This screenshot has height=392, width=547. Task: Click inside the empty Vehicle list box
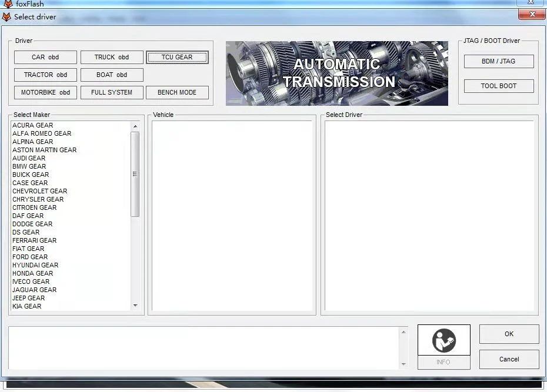click(x=232, y=215)
